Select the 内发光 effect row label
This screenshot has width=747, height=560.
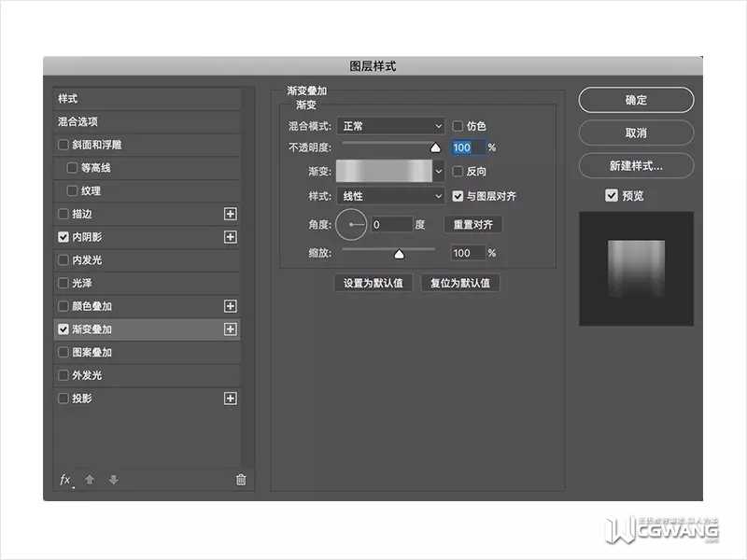(x=87, y=260)
